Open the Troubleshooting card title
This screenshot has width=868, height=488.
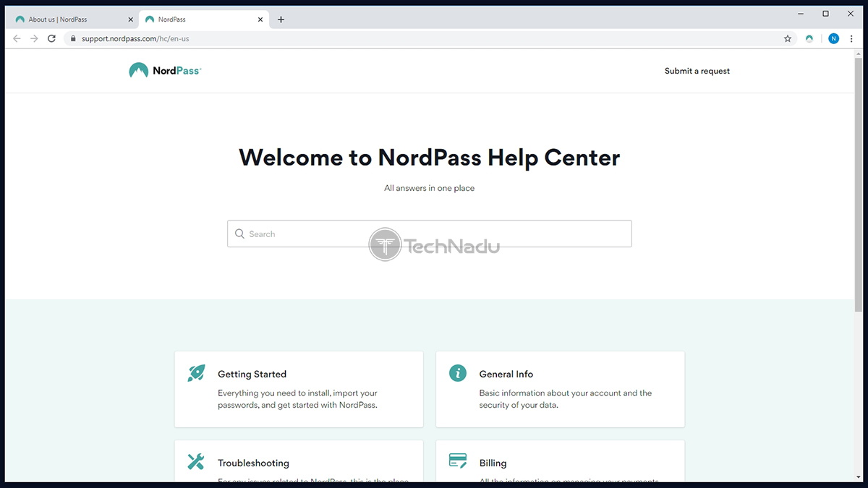pos(253,463)
